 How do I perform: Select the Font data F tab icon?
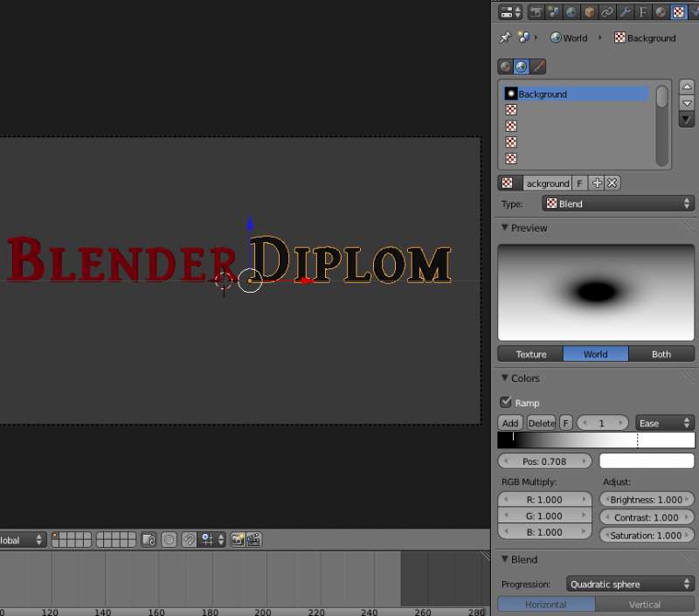(644, 12)
